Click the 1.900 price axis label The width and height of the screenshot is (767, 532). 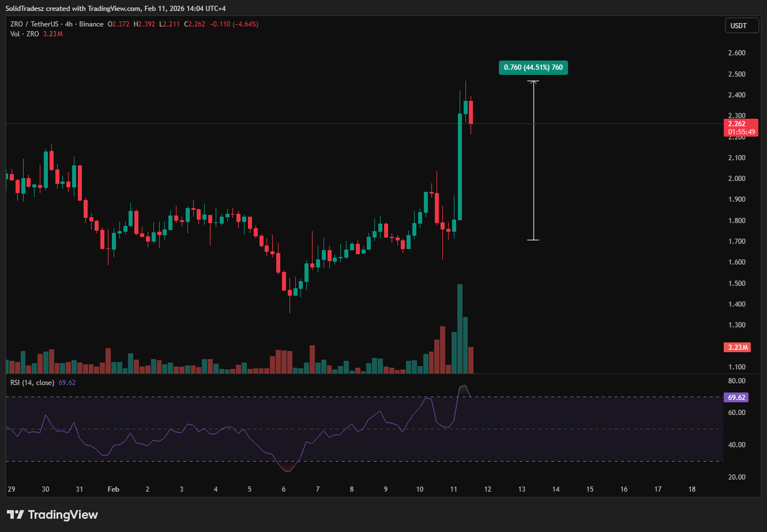[x=737, y=199]
